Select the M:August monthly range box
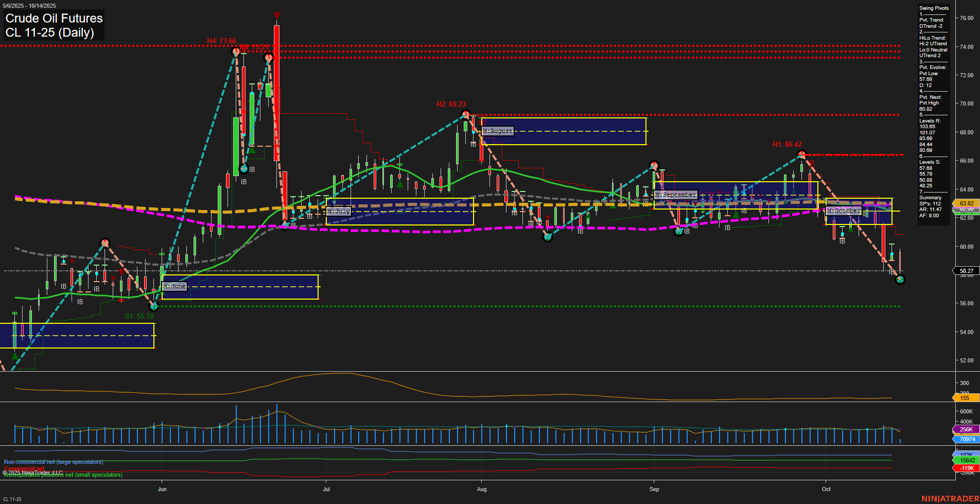 tap(497, 131)
